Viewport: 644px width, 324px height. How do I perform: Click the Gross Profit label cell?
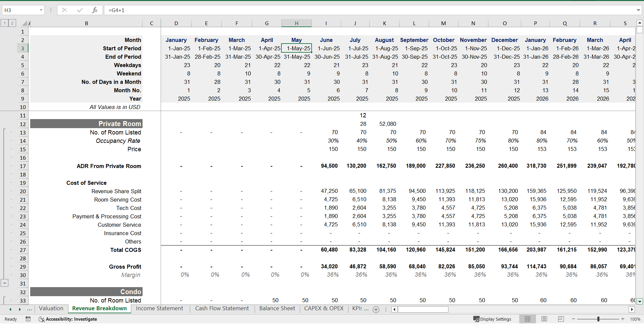[125, 267]
